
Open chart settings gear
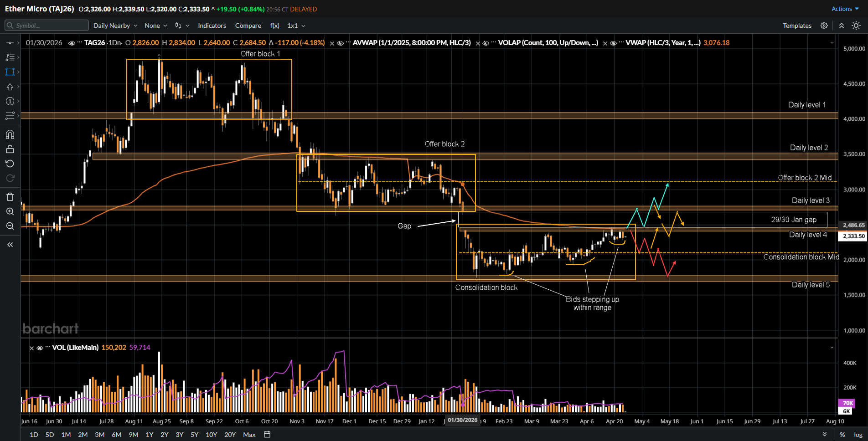click(x=824, y=26)
